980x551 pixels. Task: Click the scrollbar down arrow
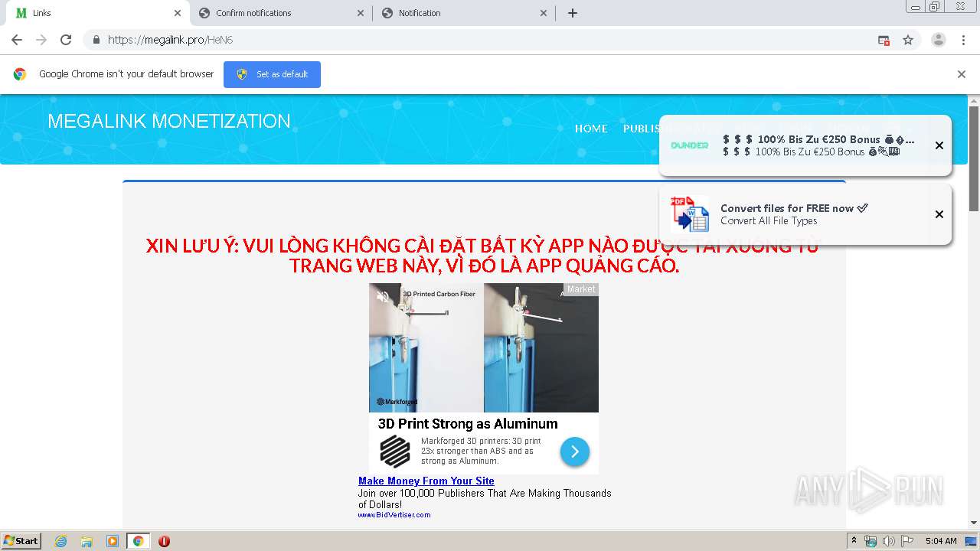(x=974, y=523)
